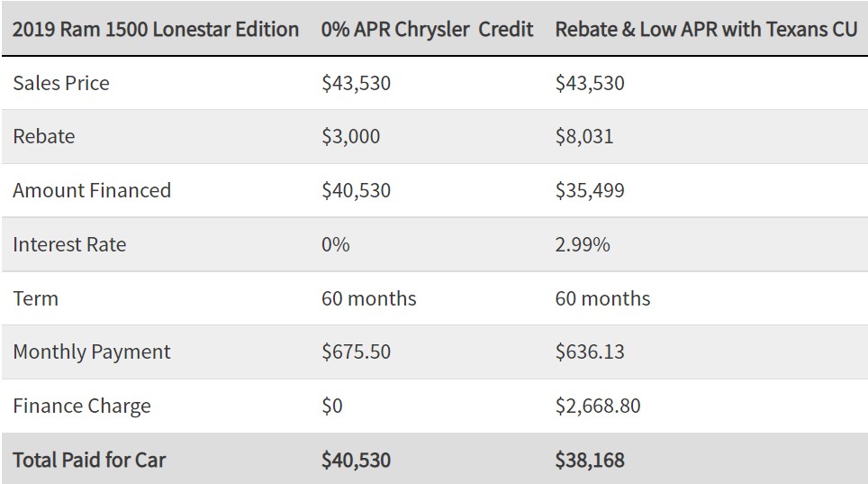Click the 0% interest rate cell
Image resolution: width=868 pixels, height=484 pixels.
(336, 244)
